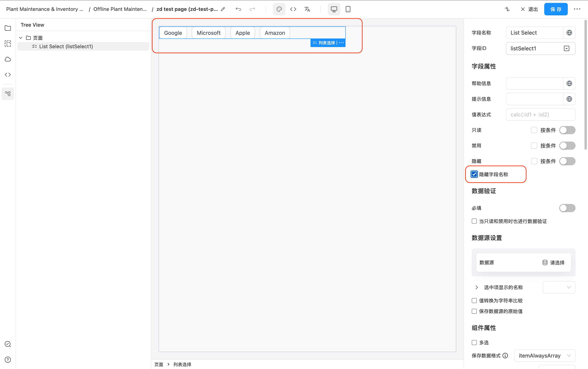Click the 提示信息 input field

tap(535, 99)
